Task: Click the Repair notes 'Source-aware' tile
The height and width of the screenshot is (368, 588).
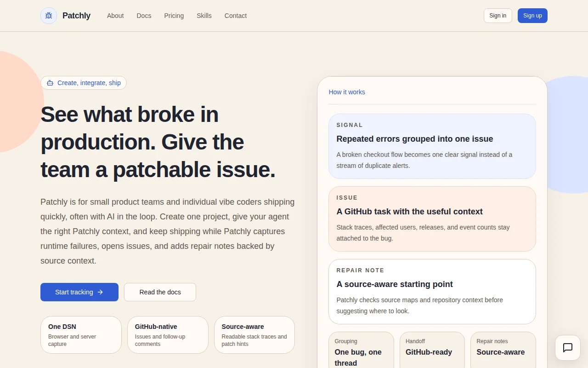Action: [x=503, y=350]
